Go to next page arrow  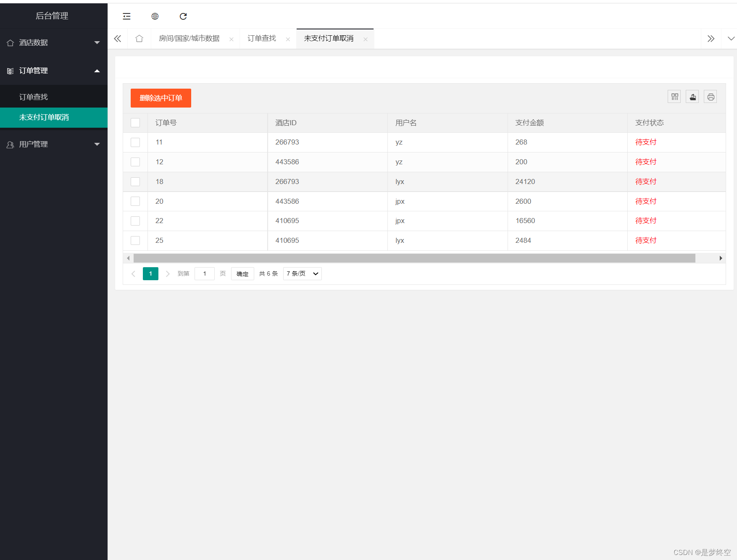click(168, 273)
